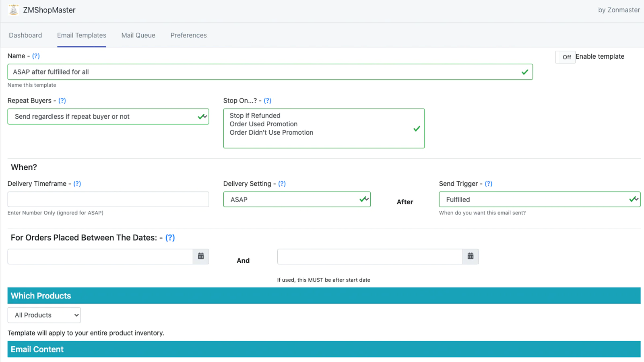Click the Delivery Setting help (?) link
The image size is (644, 362).
282,183
